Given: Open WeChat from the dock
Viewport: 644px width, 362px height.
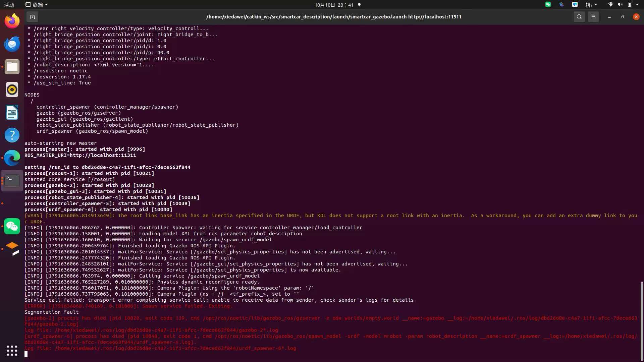Looking at the screenshot, I should (x=12, y=226).
